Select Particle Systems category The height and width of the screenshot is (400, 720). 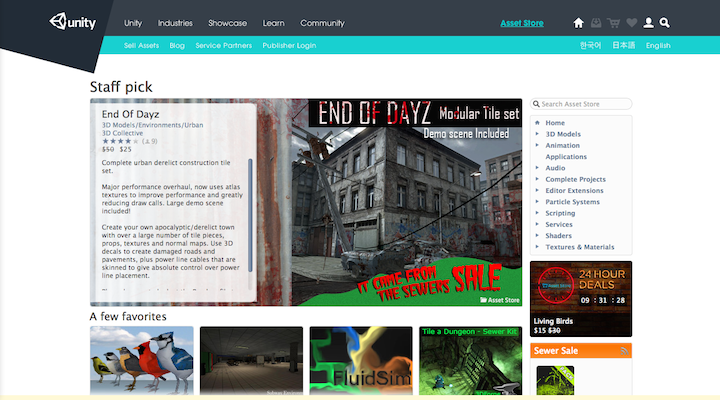pyautogui.click(x=573, y=202)
